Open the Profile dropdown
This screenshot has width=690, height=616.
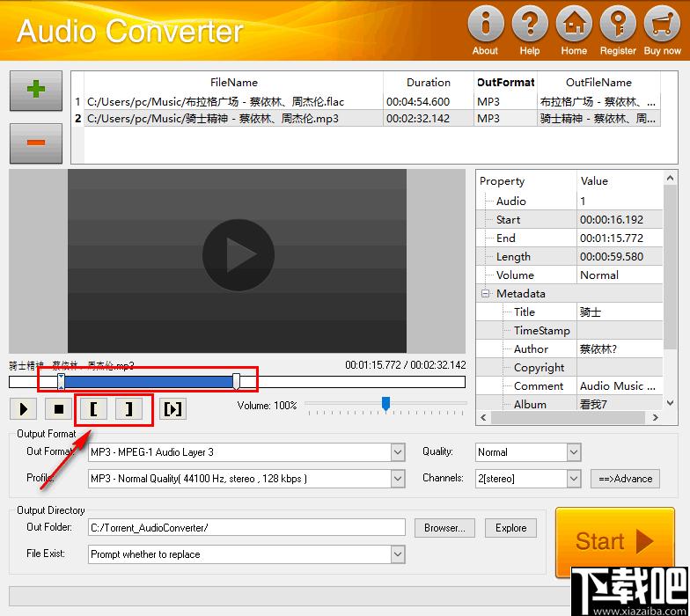(x=398, y=479)
